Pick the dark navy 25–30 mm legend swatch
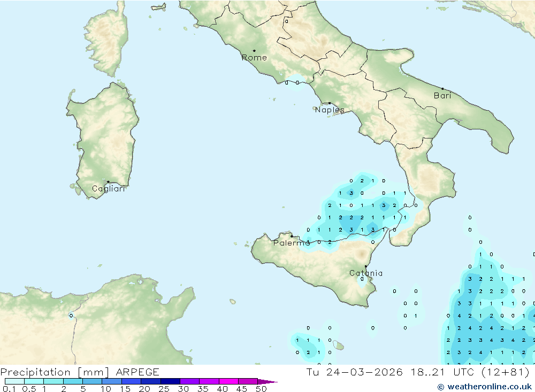The height and width of the screenshot is (392, 535). [x=170, y=381]
